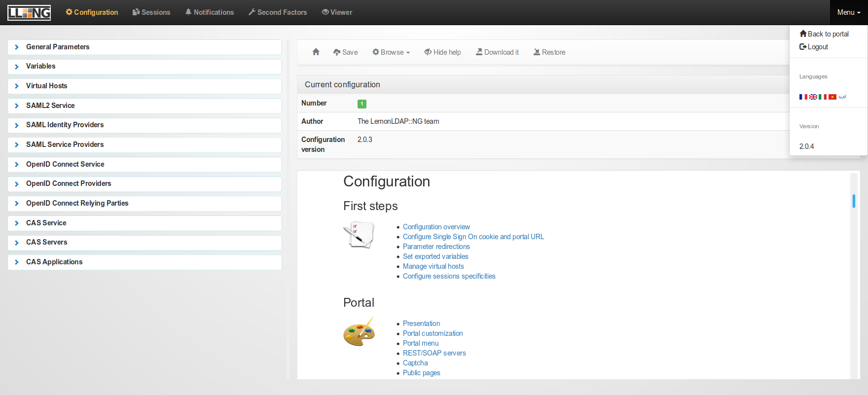Open Presentation link
Screen dimensions: 868x395
(x=422, y=323)
